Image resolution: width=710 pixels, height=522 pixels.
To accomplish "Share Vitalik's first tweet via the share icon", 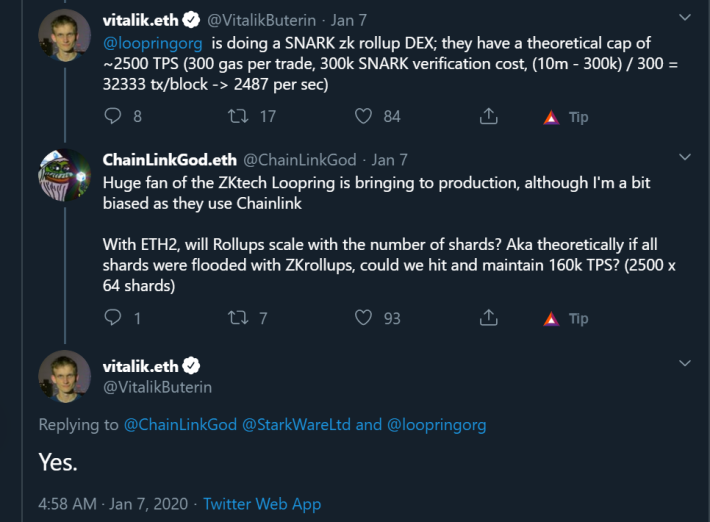I will [x=489, y=116].
